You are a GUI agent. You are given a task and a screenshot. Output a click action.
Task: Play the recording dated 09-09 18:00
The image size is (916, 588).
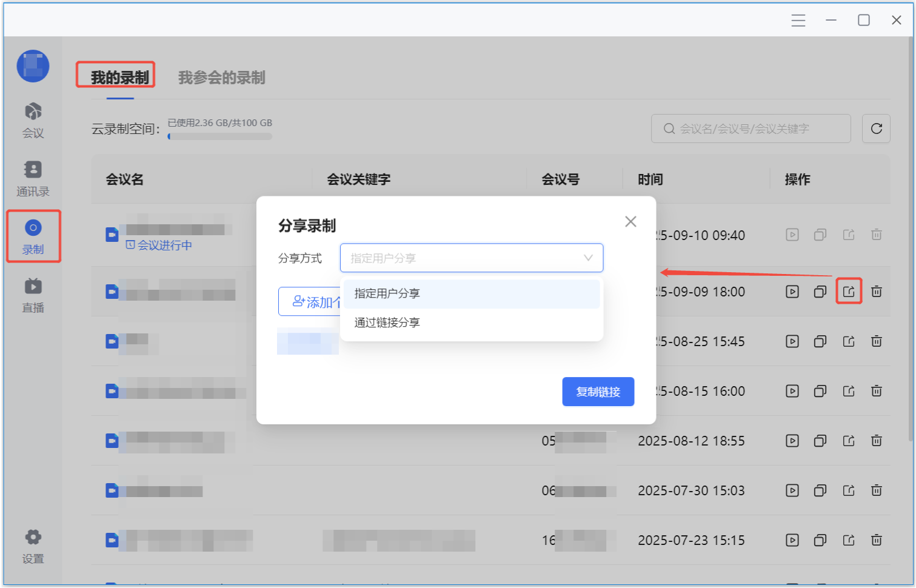coord(792,292)
